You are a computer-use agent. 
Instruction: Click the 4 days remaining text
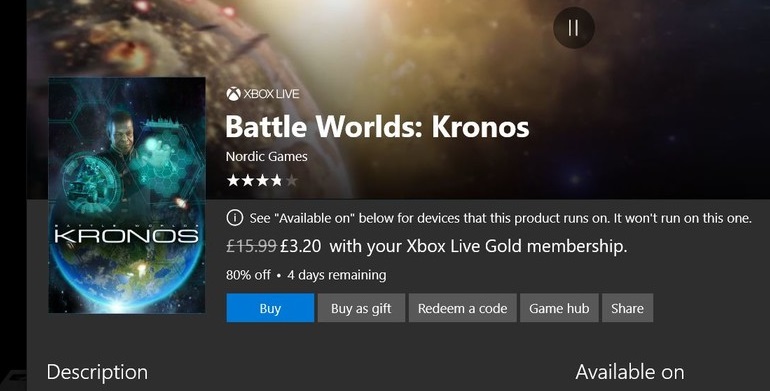[336, 275]
